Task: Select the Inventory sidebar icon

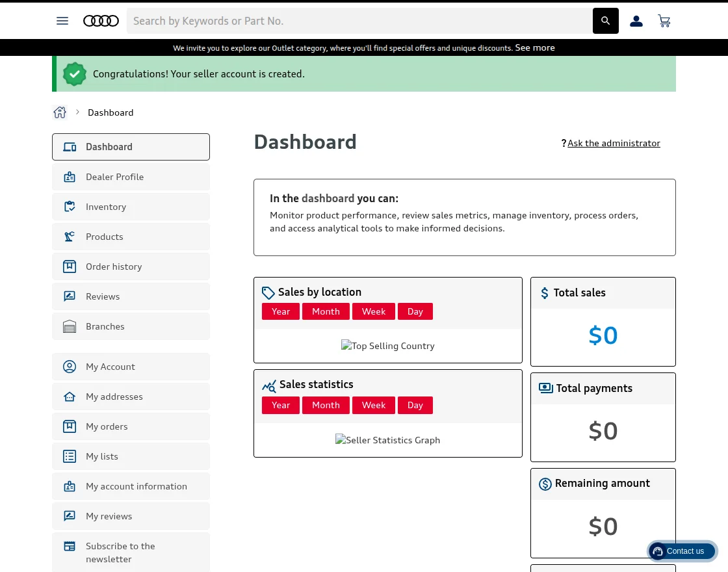Action: pos(70,207)
